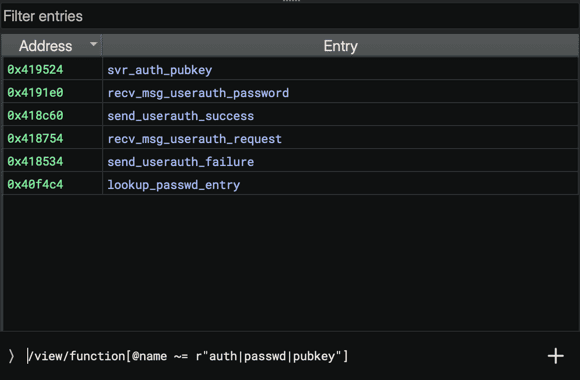Sort by the Address column header
This screenshot has height=380, width=580.
point(52,46)
